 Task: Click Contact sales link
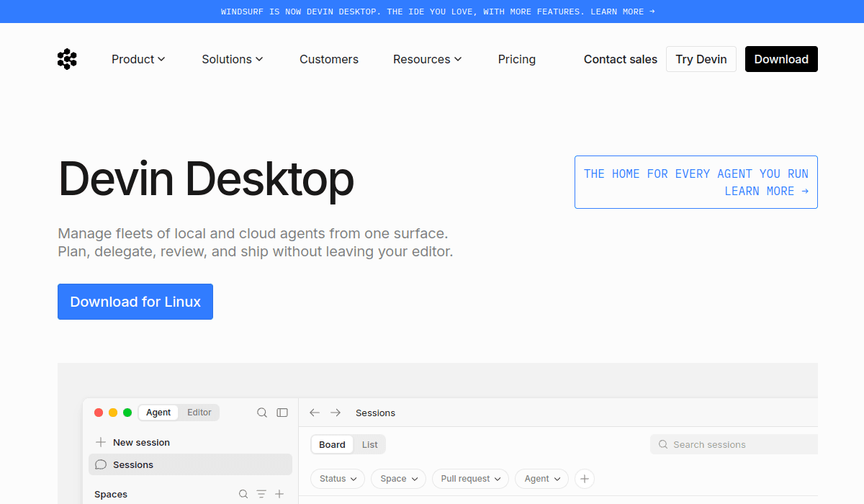(x=621, y=59)
